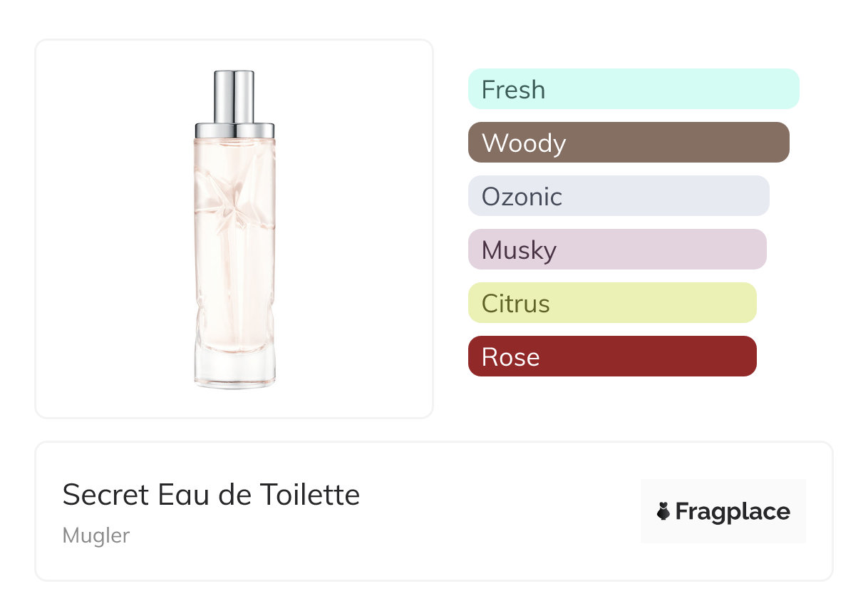Click the word "Fresh" label
The height and width of the screenshot is (616, 868).
click(513, 90)
